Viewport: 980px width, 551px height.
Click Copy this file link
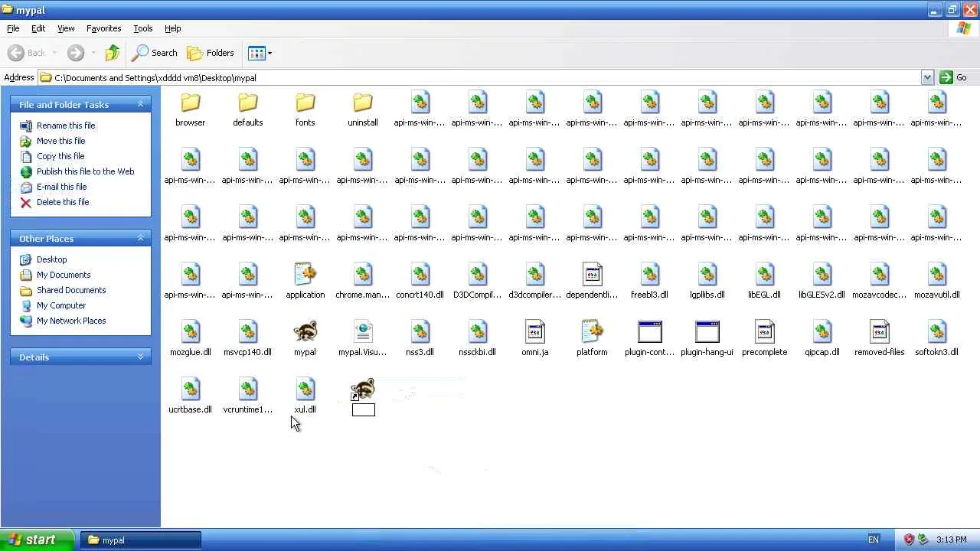[x=60, y=156]
